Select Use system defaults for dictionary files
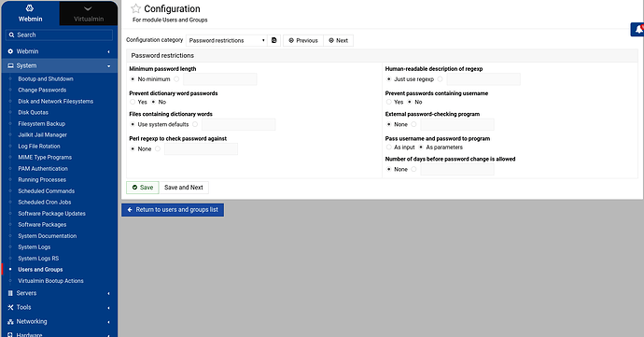This screenshot has height=337, width=644. click(x=133, y=124)
